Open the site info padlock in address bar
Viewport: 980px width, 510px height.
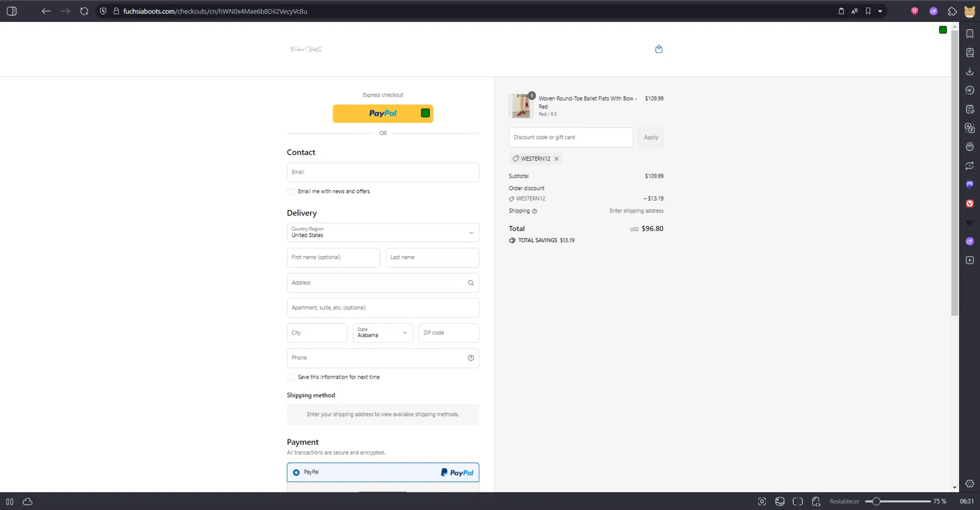coord(116,11)
